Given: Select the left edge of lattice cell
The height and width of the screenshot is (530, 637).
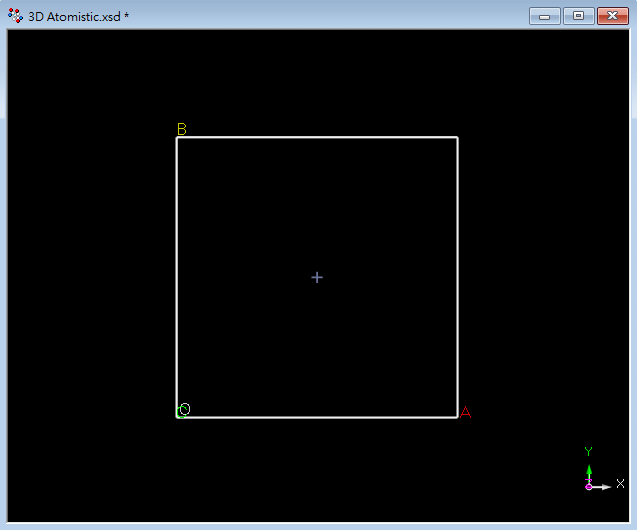Looking at the screenshot, I should (177, 277).
